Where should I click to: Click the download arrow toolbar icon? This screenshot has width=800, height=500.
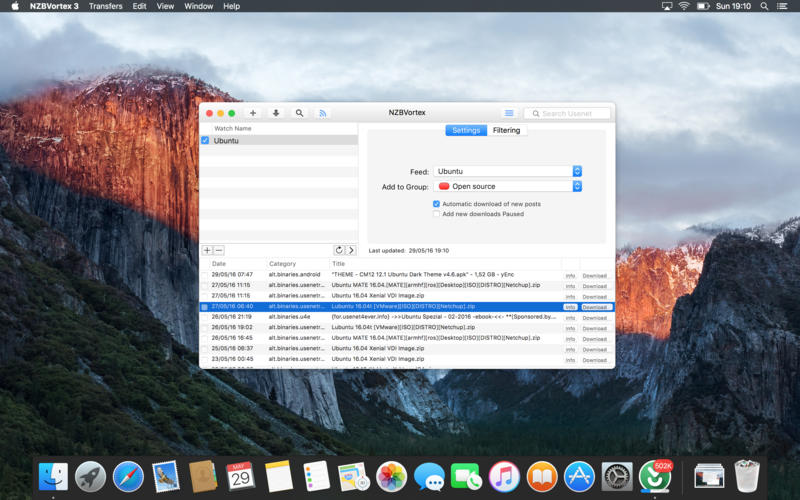[x=276, y=113]
